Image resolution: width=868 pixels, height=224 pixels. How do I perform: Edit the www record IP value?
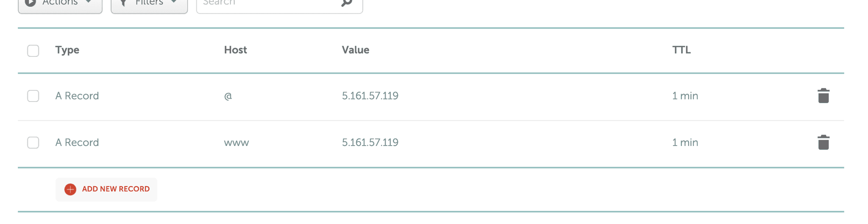click(x=370, y=143)
